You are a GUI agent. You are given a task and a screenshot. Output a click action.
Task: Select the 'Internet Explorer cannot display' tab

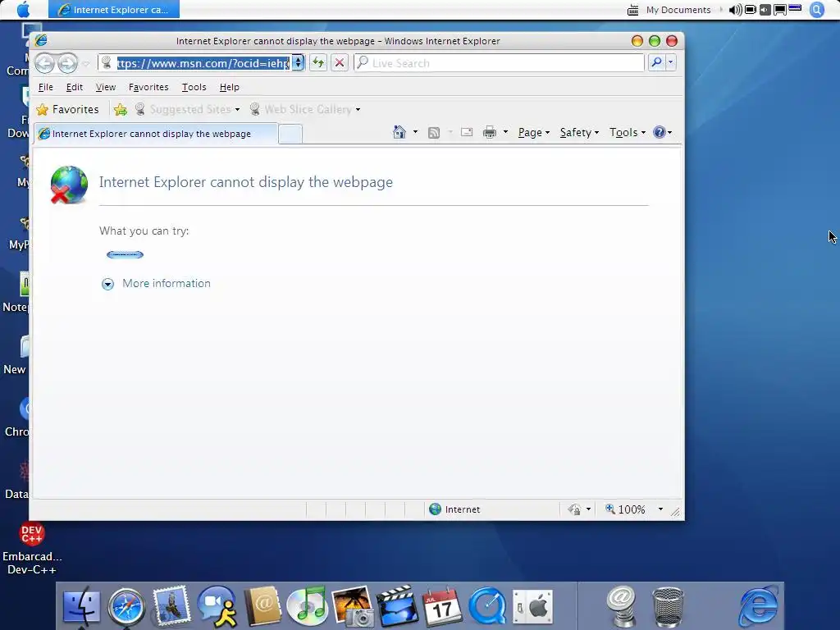click(x=156, y=134)
